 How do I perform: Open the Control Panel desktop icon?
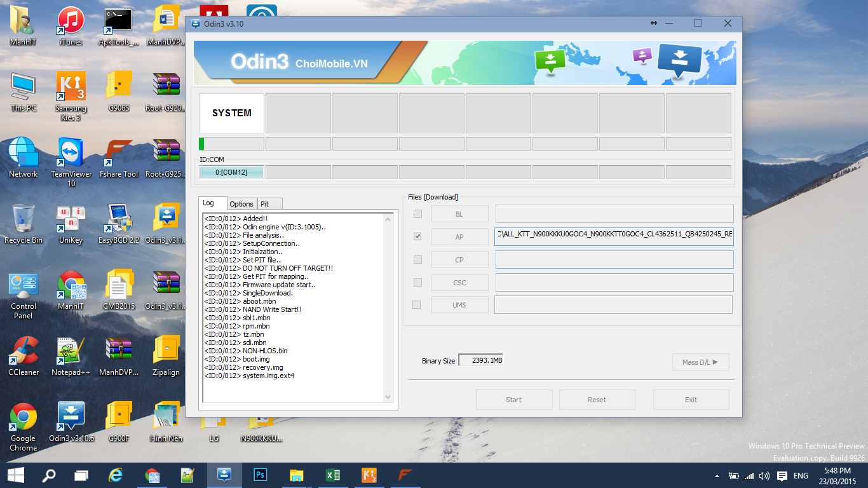click(x=24, y=295)
